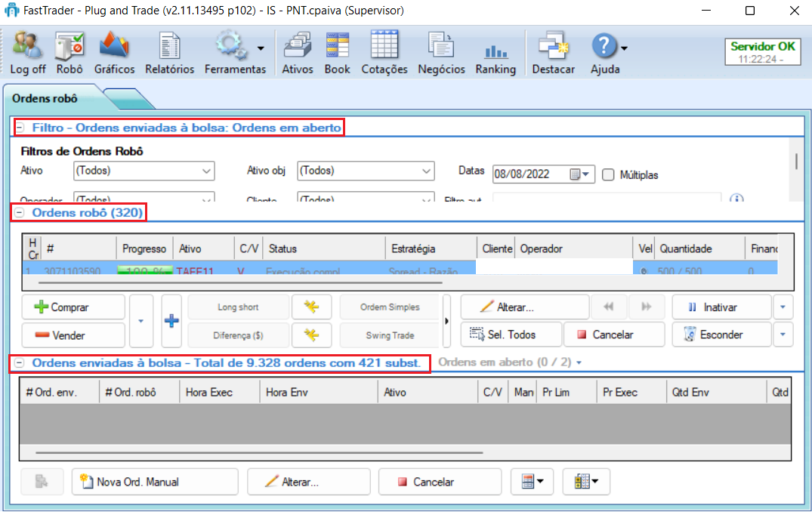Collapse the Ordens robô (320) section
The width and height of the screenshot is (812, 512).
click(20, 212)
